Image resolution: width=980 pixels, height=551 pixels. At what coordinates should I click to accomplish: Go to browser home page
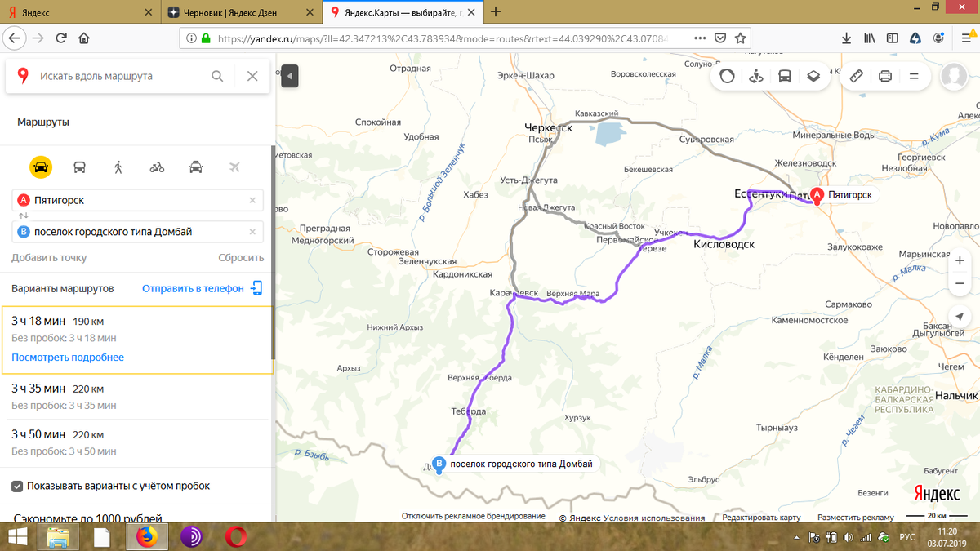point(83,38)
